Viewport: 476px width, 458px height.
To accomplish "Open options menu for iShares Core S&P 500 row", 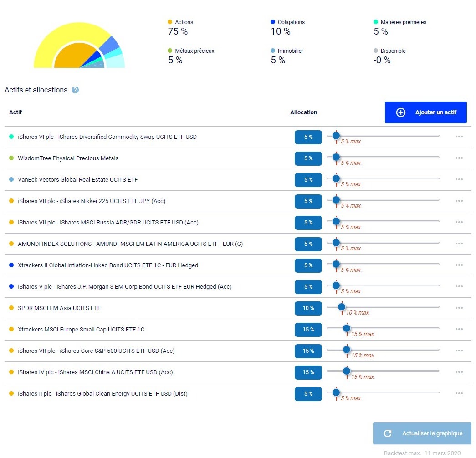I will [459, 351].
